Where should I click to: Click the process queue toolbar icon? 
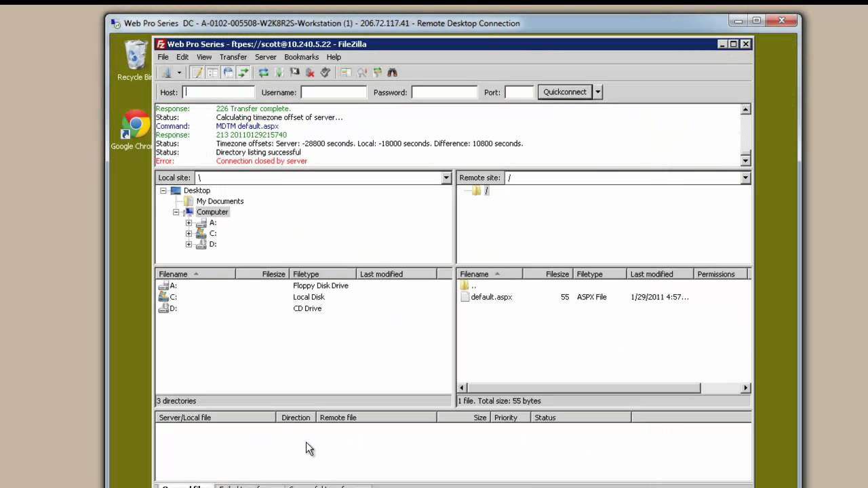point(279,73)
